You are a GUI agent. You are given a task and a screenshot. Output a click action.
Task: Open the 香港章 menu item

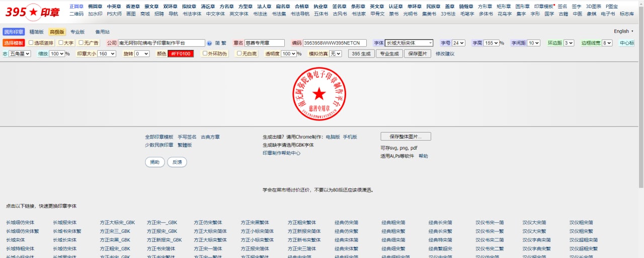tap(133, 7)
